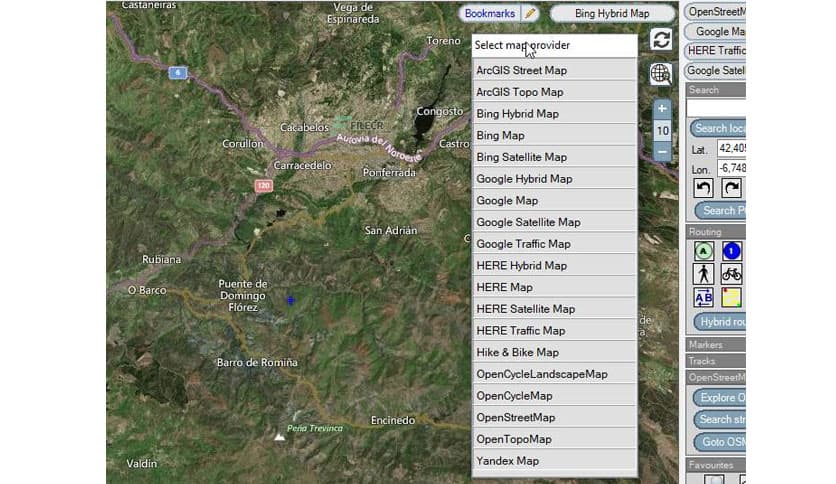Screen dimensions: 836x484
Task: Click the Select map provider header
Action: coord(554,45)
